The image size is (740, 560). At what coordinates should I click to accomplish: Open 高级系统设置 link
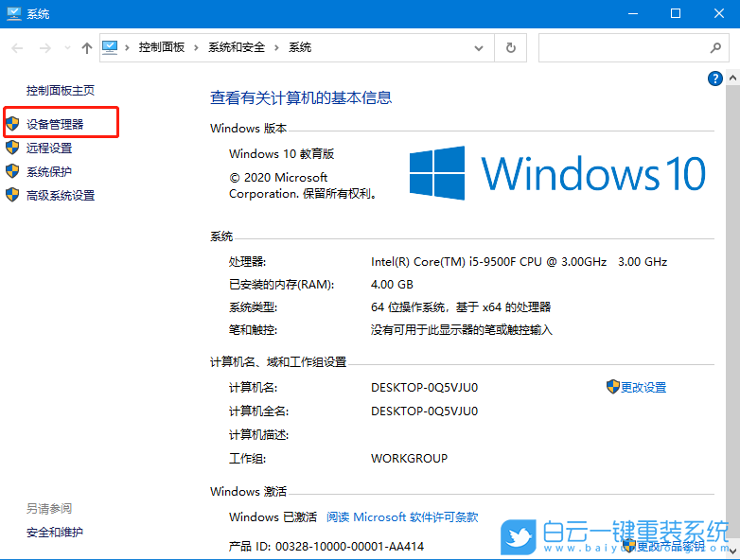pyautogui.click(x=61, y=195)
